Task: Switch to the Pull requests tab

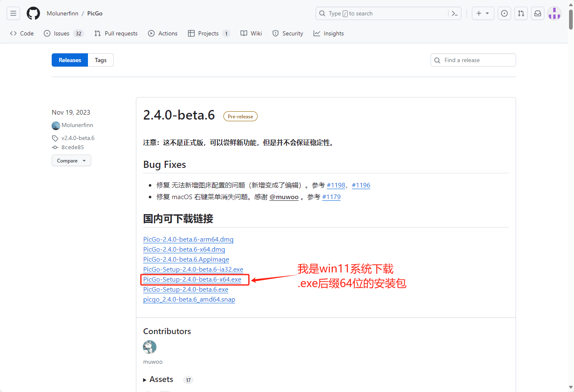Action: click(x=116, y=33)
